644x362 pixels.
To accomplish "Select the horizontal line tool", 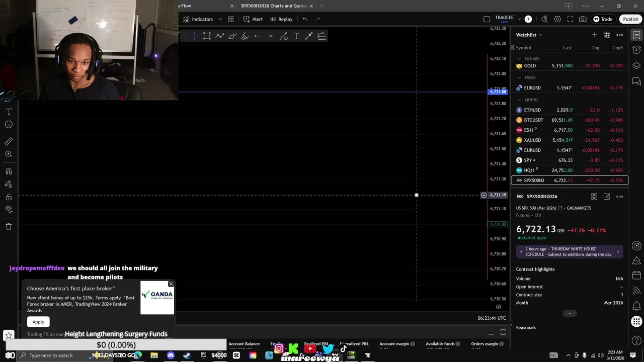I will tap(271, 36).
